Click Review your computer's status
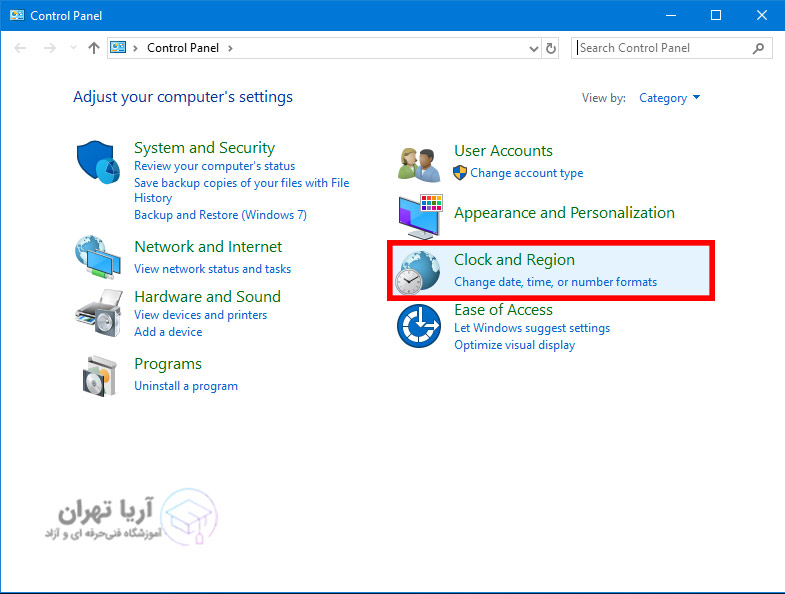The height and width of the screenshot is (594, 785). (214, 166)
